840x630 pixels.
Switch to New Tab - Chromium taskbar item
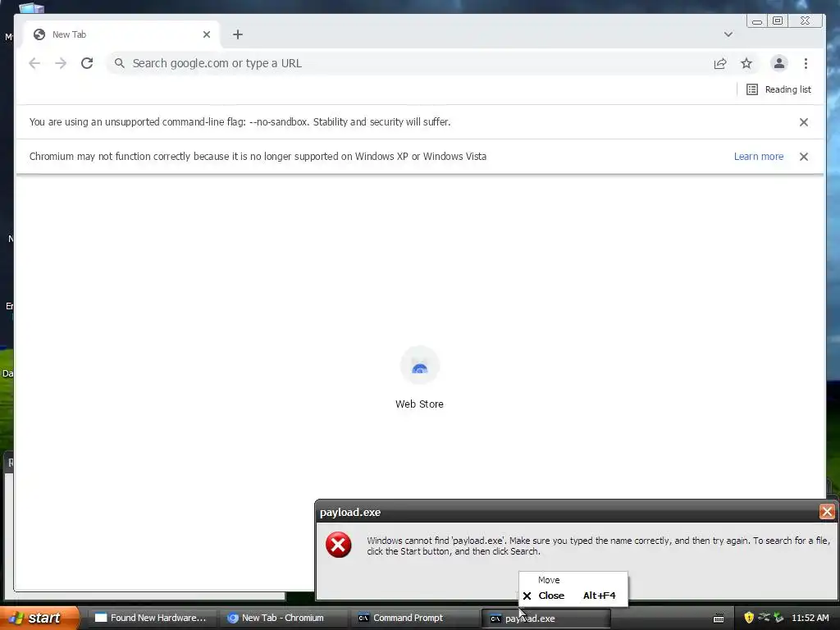(x=282, y=618)
